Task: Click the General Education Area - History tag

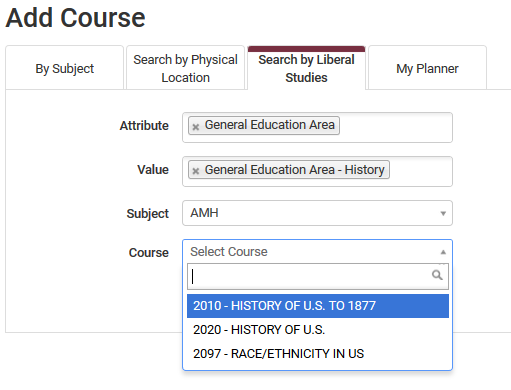Action: pyautogui.click(x=289, y=170)
